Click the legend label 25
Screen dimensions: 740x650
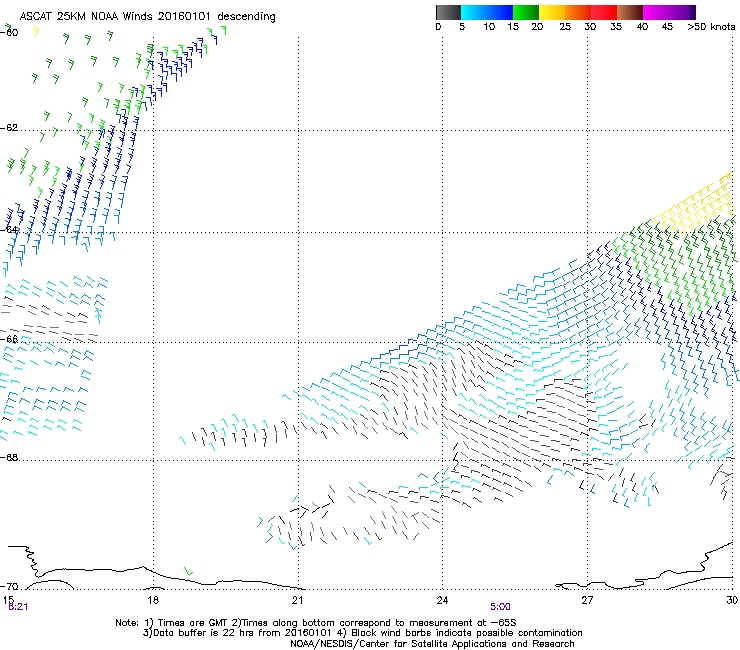(x=565, y=27)
